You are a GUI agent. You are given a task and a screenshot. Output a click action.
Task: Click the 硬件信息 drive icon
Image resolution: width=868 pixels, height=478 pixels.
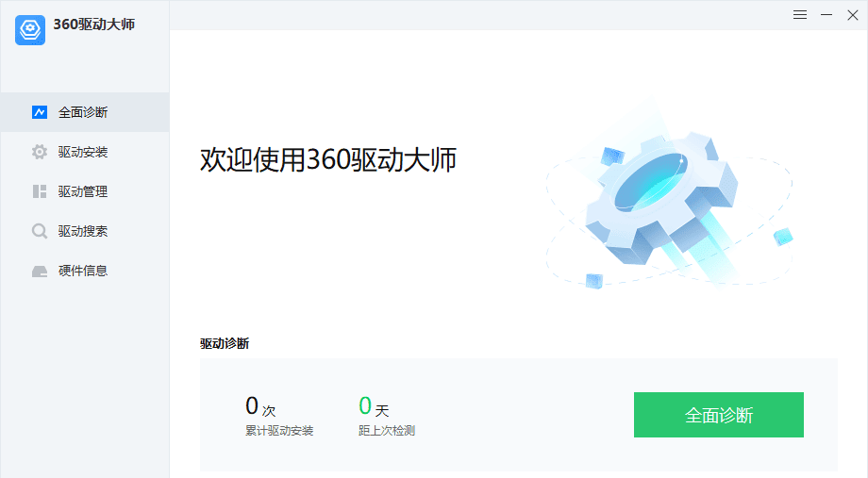40,272
